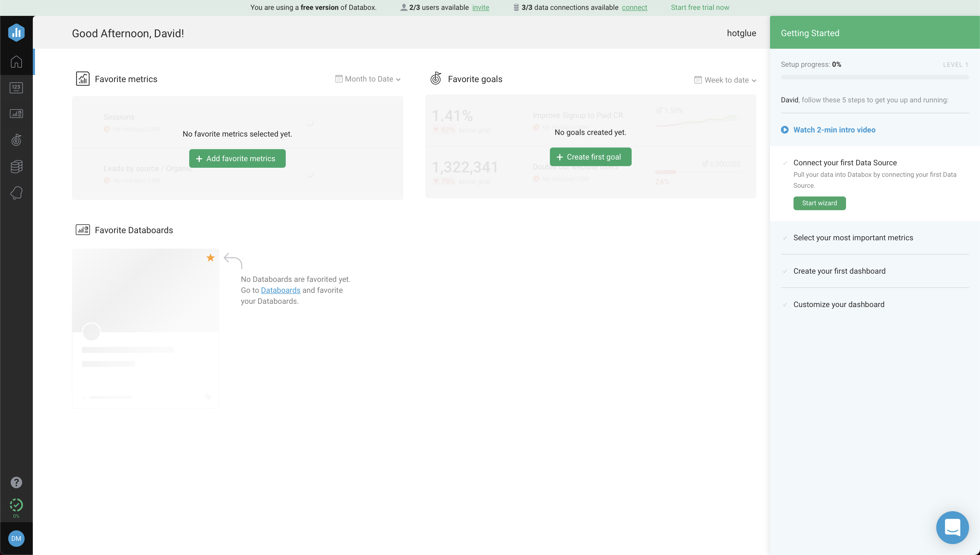Open the Metrics (123) sidebar icon
The image size is (980, 555).
[x=16, y=88]
